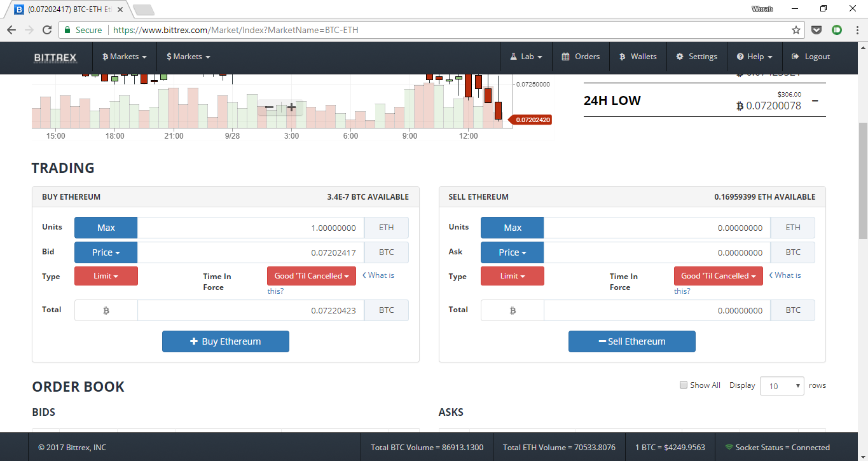Enable the Show All checkbox
The image size is (868, 461).
pos(684,385)
